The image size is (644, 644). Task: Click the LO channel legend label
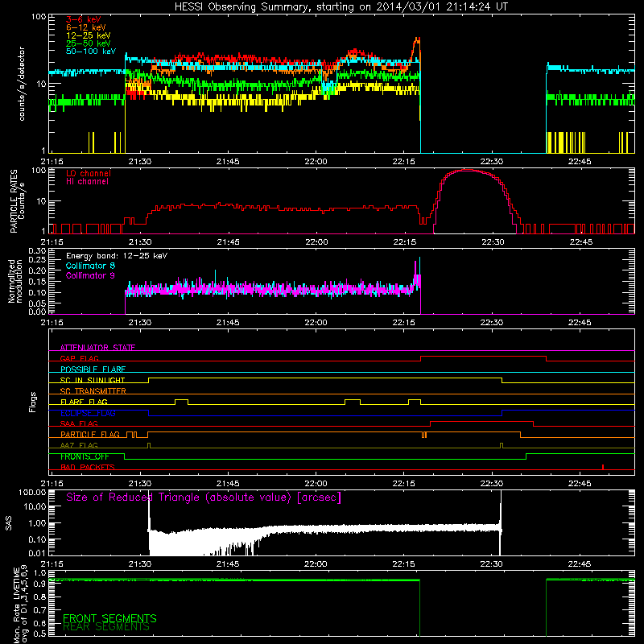click(89, 173)
